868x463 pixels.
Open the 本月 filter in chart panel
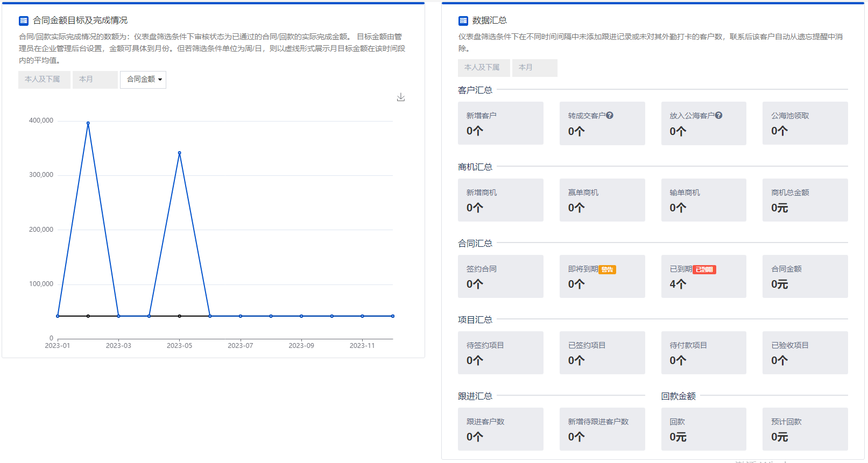pyautogui.click(x=95, y=80)
